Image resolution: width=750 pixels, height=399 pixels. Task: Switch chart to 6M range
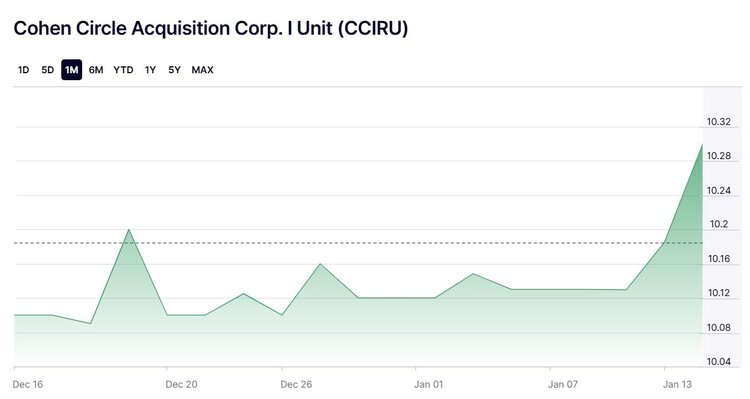tap(96, 70)
